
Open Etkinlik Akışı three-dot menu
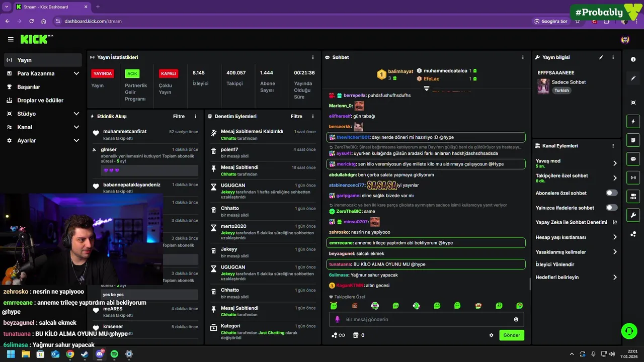(x=196, y=116)
